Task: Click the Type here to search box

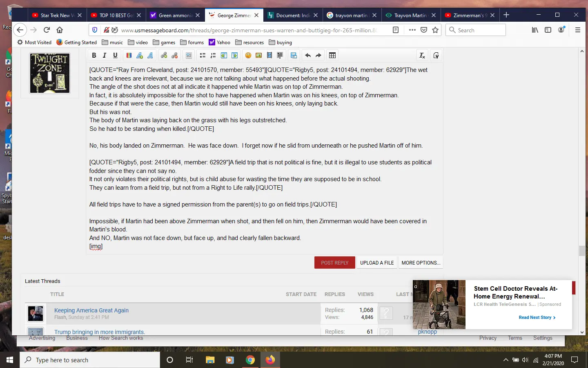Action: 90,360
